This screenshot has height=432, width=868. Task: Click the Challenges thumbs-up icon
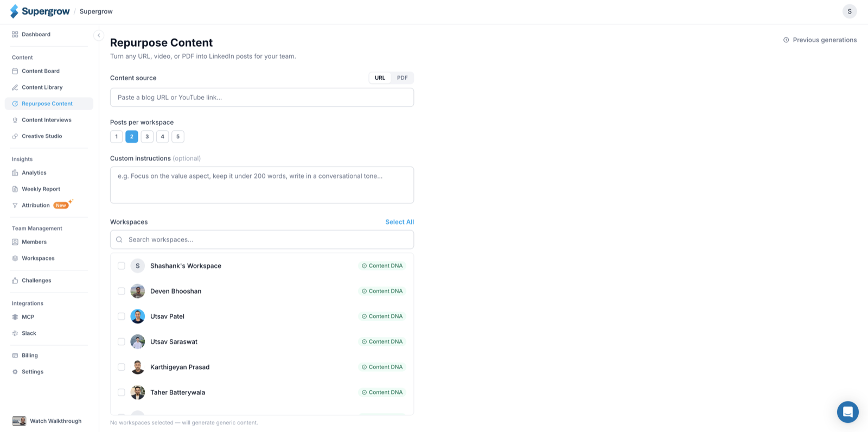pyautogui.click(x=15, y=281)
